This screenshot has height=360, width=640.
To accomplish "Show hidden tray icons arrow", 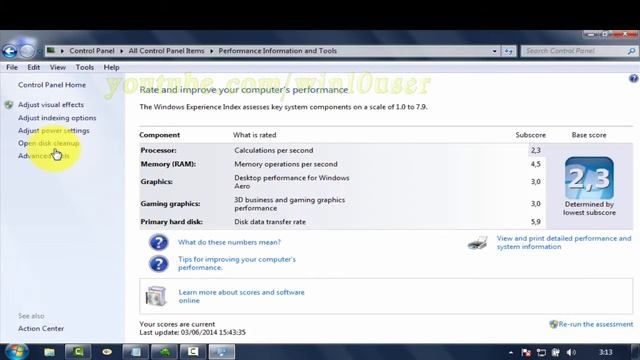I will (x=511, y=353).
